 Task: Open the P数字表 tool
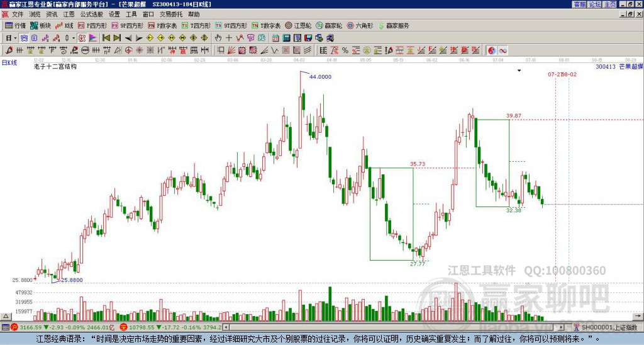point(163,25)
